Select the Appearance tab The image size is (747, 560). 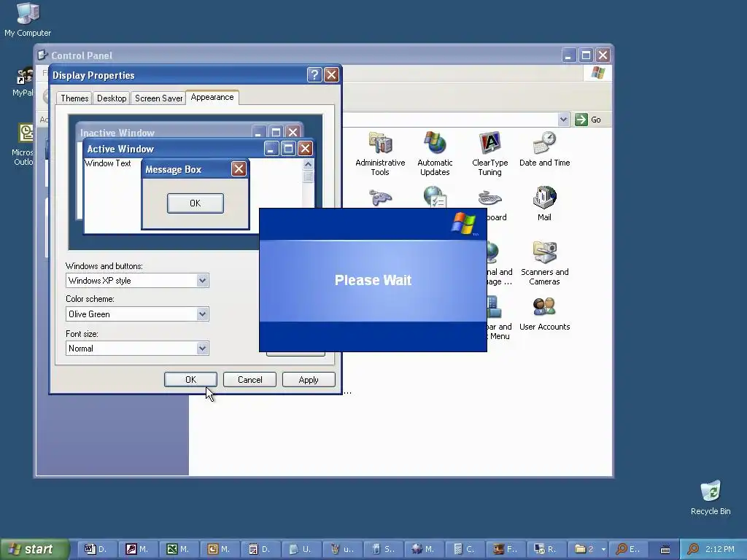click(212, 97)
